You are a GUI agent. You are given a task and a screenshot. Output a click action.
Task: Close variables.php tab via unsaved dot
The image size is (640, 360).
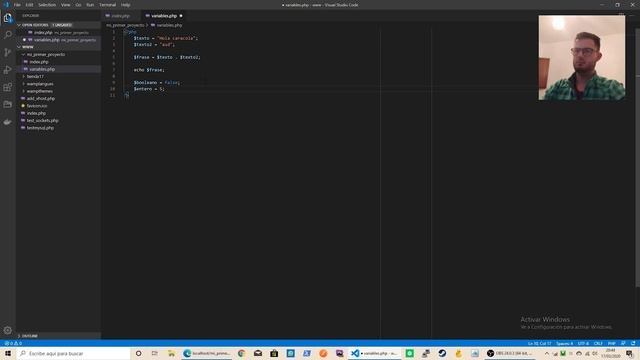point(181,16)
